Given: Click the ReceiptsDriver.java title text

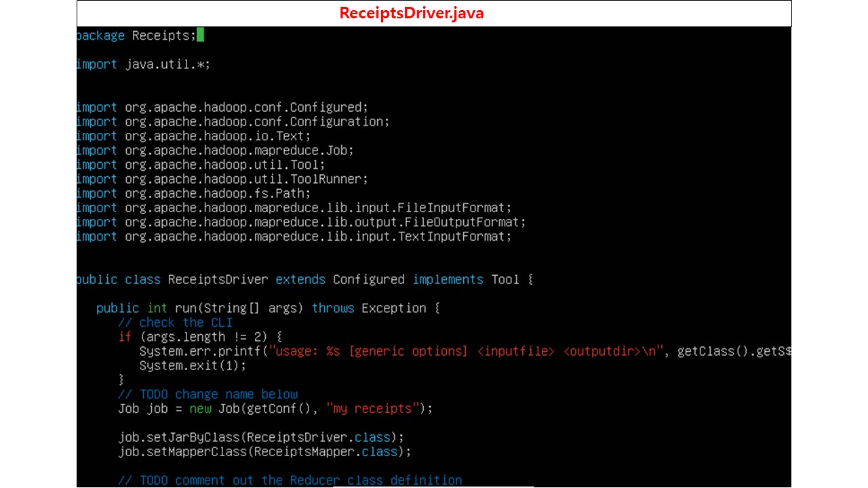Looking at the screenshot, I should pos(412,14).
